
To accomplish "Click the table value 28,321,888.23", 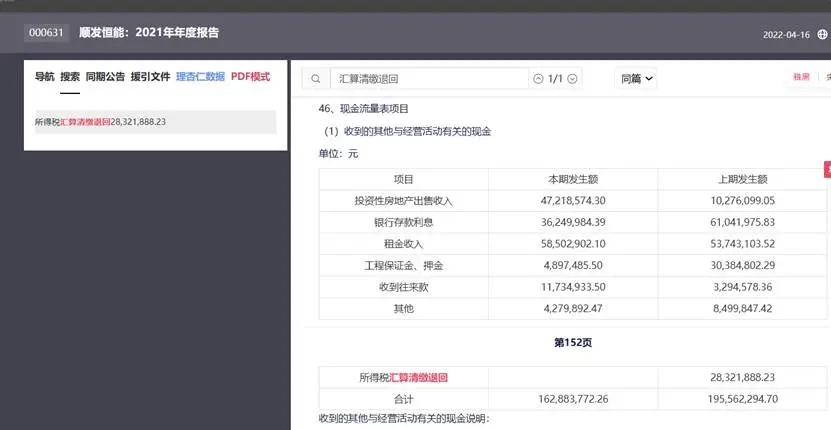I will coord(742,378).
